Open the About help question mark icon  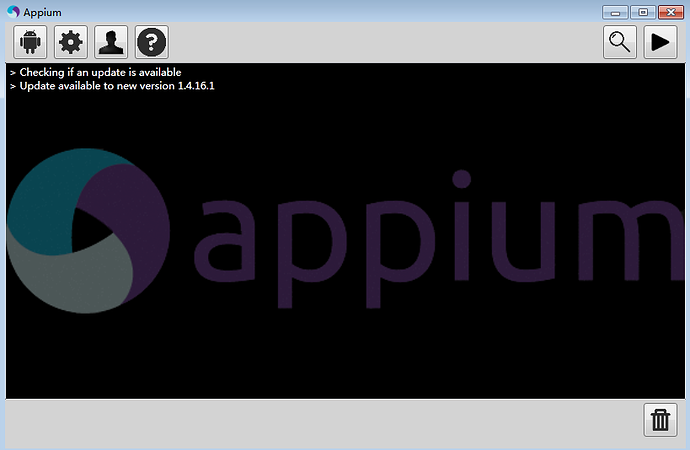tap(151, 42)
